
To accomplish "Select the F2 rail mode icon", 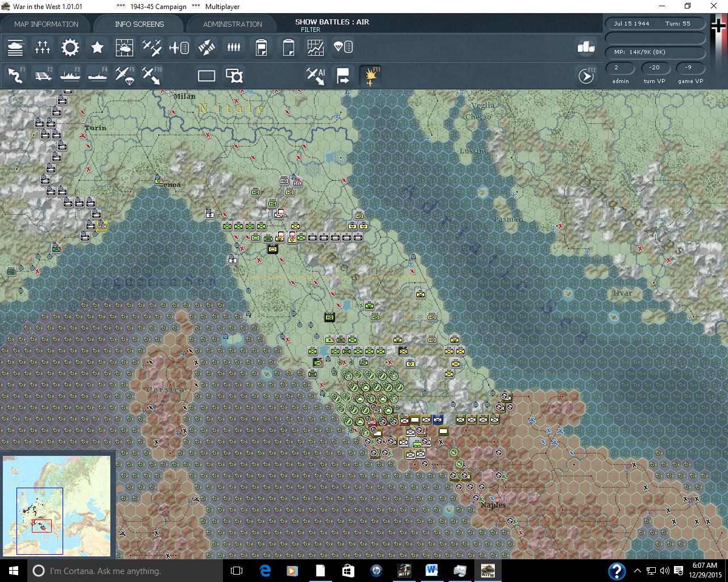I will [43, 76].
